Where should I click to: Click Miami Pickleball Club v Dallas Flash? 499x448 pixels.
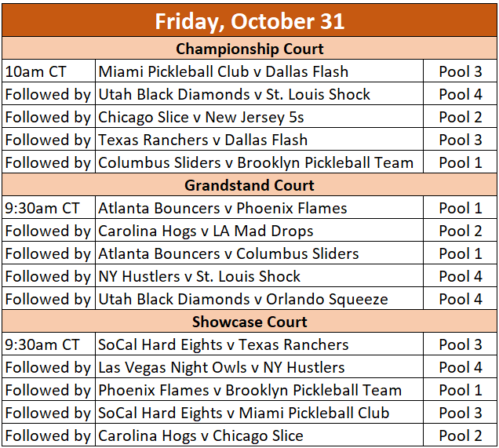[224, 71]
